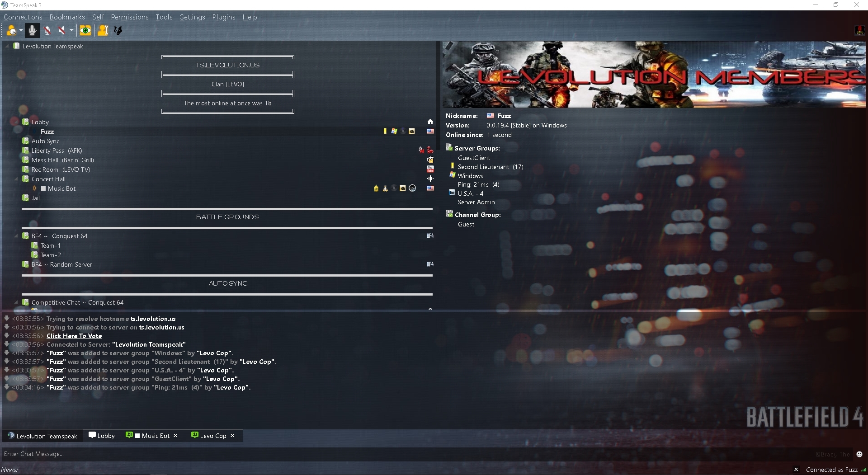Screen dimensions: 868x475
Task: Switch to the Music Bot chat tab
Action: pos(152,436)
